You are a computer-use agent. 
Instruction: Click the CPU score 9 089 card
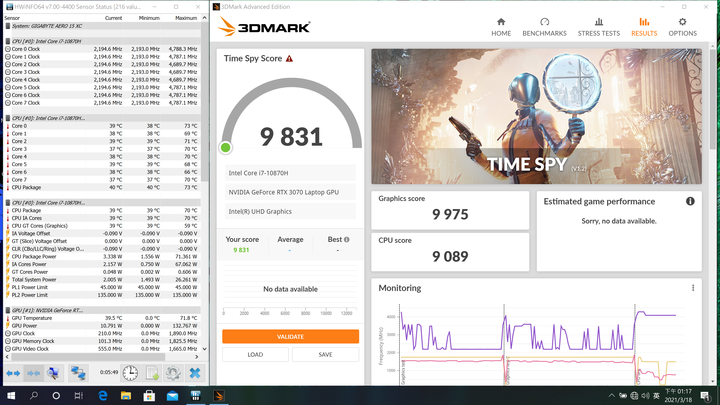pyautogui.click(x=450, y=252)
